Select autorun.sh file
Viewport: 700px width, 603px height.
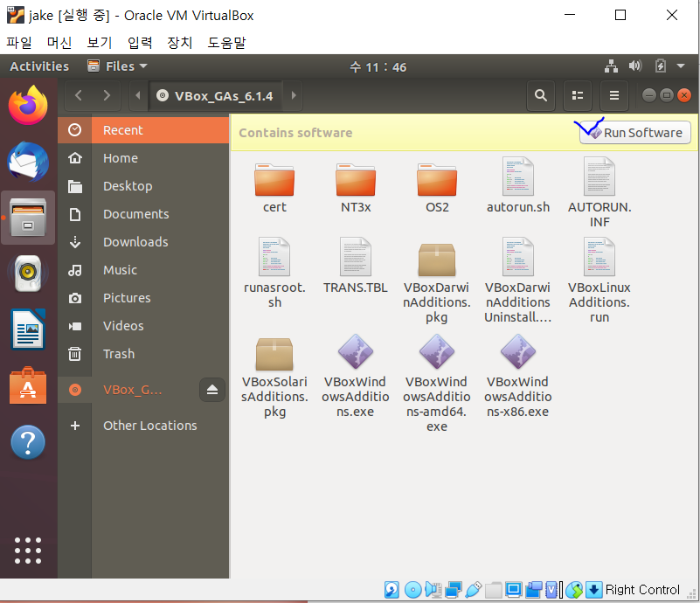click(518, 185)
